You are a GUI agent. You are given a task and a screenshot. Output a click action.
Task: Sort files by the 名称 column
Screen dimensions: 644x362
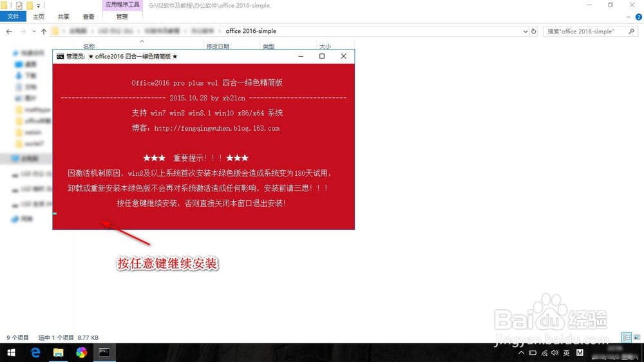coord(89,46)
